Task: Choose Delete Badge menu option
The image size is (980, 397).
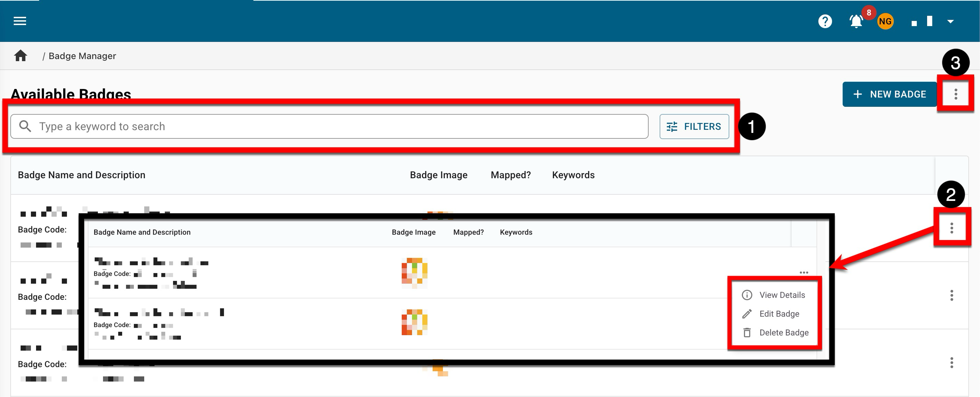Action: tap(784, 332)
